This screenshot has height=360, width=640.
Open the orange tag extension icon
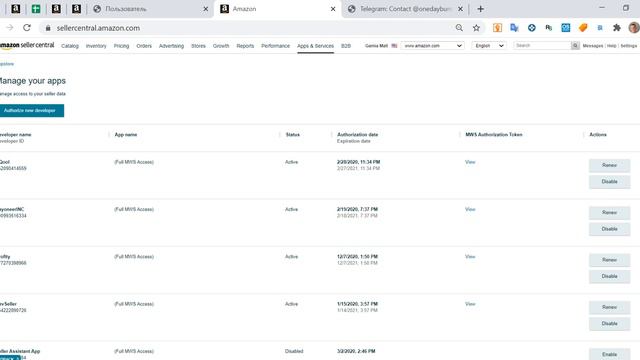(x=583, y=28)
